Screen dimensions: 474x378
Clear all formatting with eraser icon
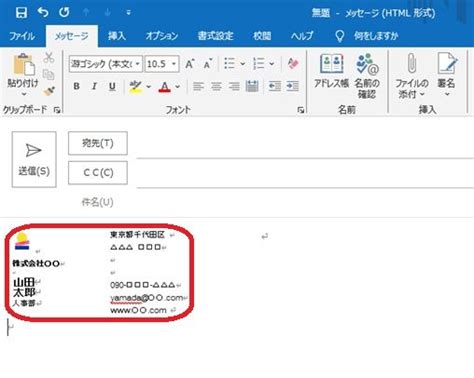pos(293,63)
